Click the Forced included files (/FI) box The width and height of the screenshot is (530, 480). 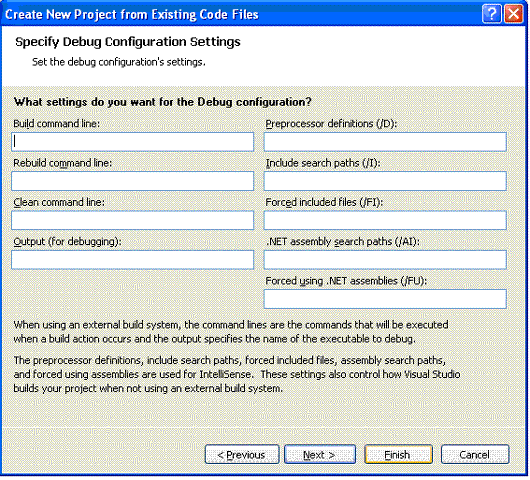(x=385, y=220)
